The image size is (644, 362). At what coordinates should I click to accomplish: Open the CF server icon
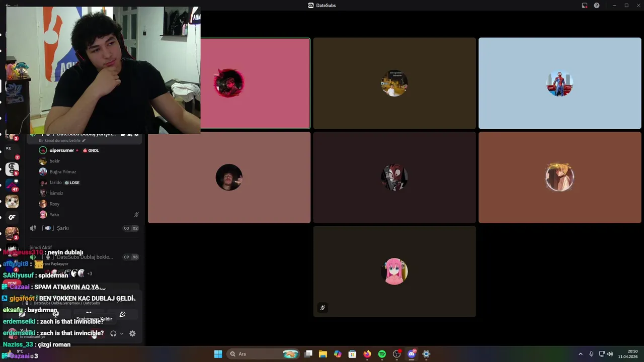coord(12,218)
